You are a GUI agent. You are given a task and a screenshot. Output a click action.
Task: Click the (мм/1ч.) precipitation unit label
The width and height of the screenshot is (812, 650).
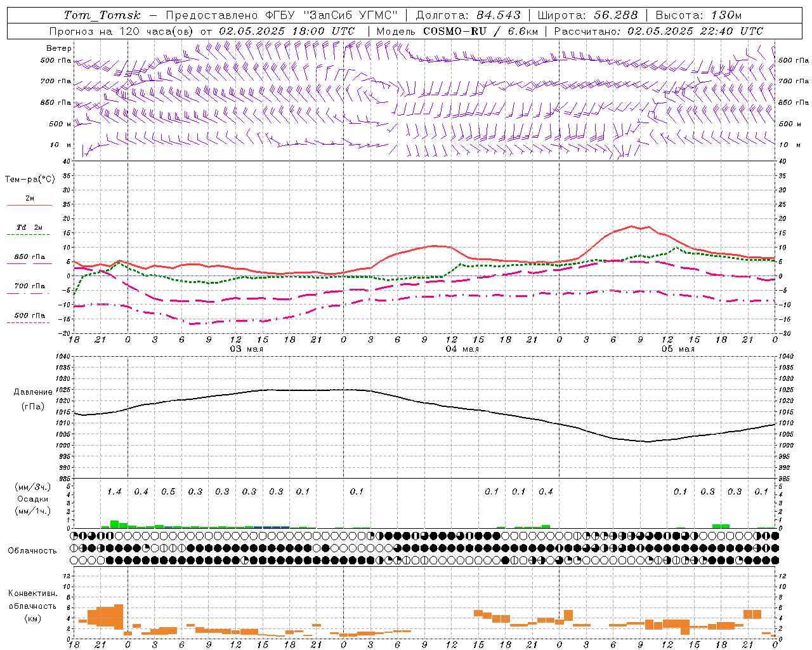click(33, 511)
